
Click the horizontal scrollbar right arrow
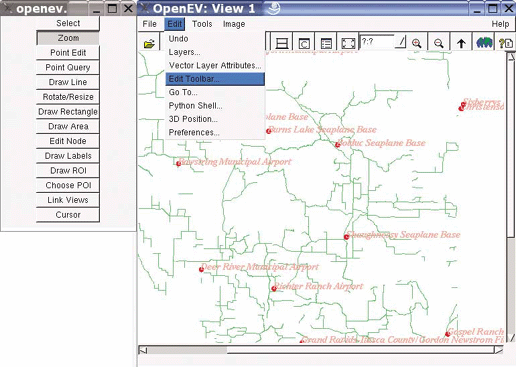pos(499,350)
